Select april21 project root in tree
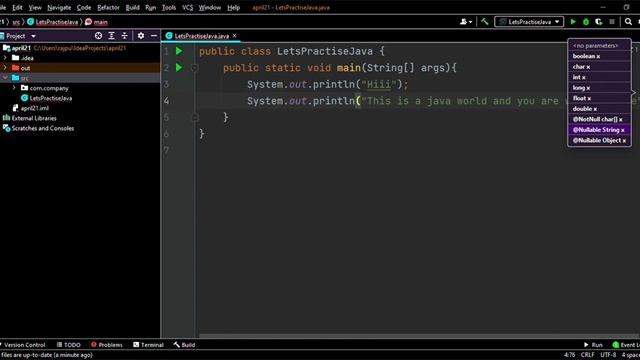This screenshot has height=360, width=640. click(21, 48)
